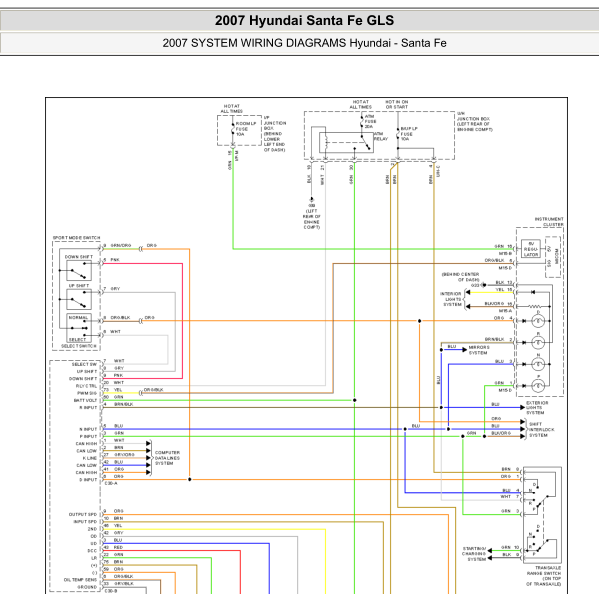
Task: Click the splice dot on orange D INPUT wire
Action: [x=189, y=479]
